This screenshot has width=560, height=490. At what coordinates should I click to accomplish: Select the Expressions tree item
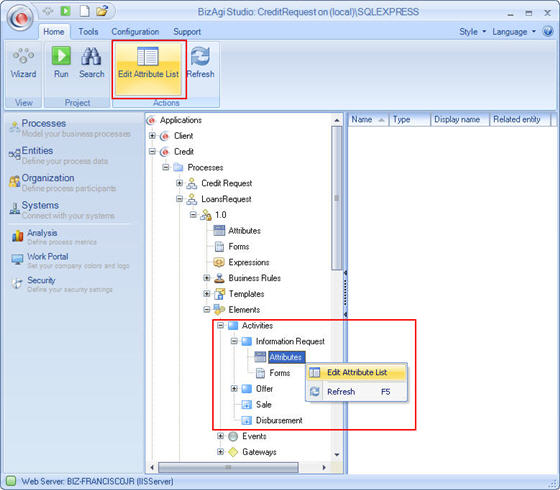[249, 262]
